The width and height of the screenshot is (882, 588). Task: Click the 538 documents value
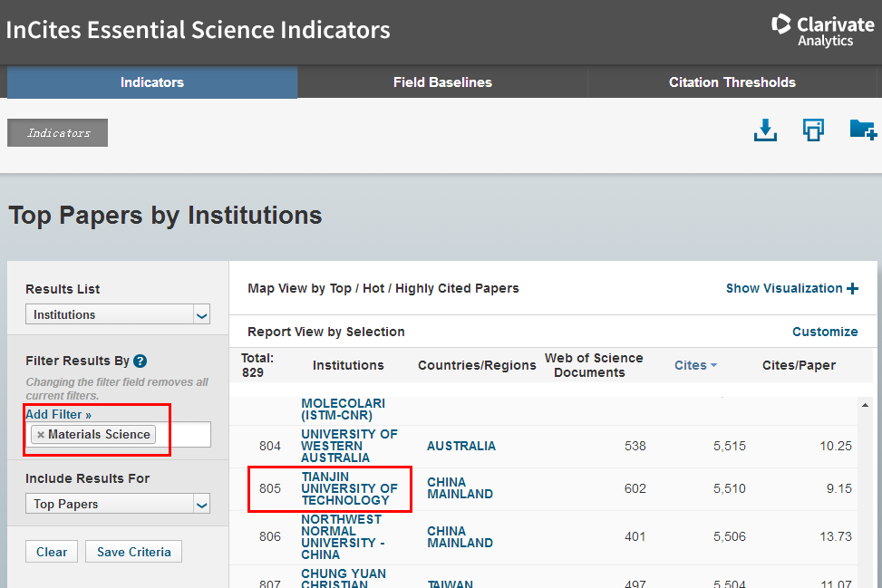coord(635,446)
